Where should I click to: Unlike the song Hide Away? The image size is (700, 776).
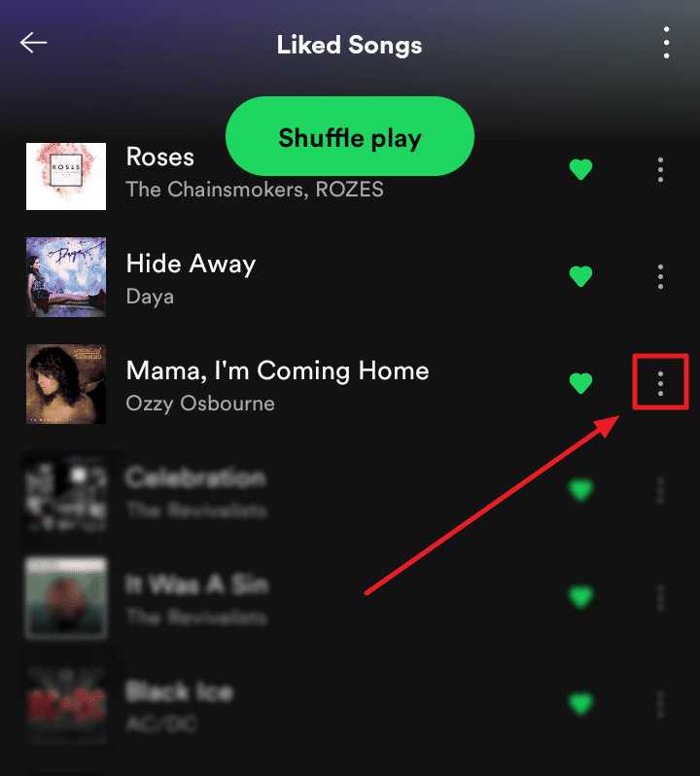click(x=580, y=276)
